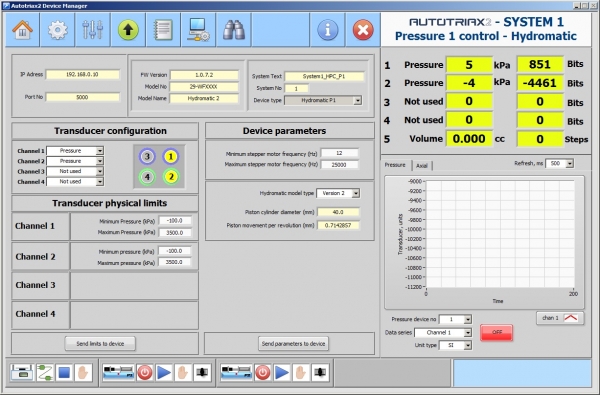Click the -4461 Bits reading

pos(540,83)
